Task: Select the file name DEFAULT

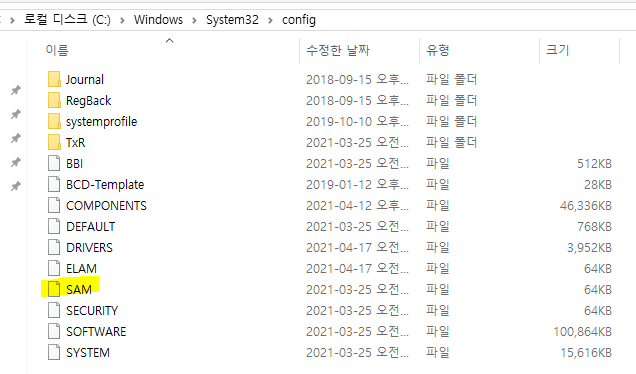Action: (x=90, y=226)
